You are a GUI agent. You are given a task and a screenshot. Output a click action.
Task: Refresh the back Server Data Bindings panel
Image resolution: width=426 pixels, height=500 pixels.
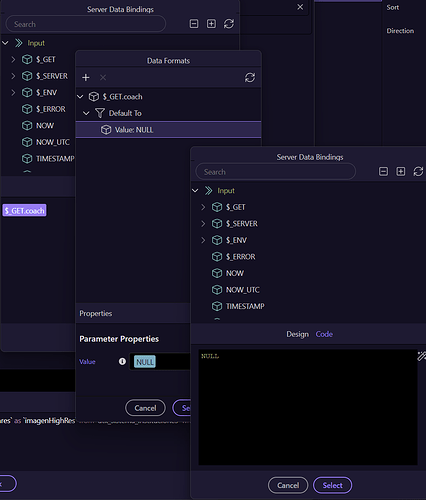click(229, 24)
